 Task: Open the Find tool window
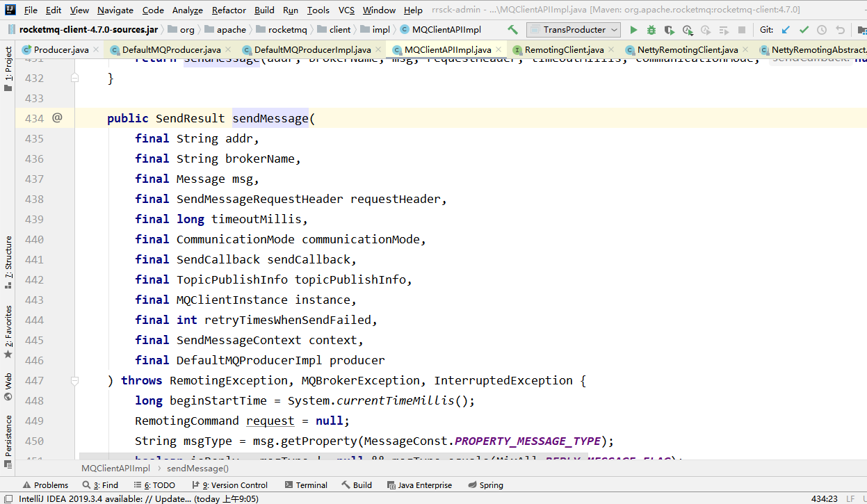100,485
